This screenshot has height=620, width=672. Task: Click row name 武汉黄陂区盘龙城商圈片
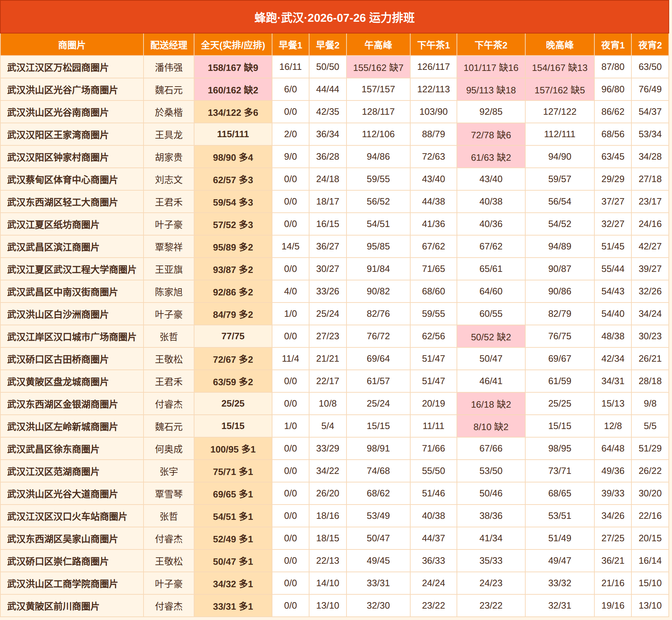[x=58, y=382]
